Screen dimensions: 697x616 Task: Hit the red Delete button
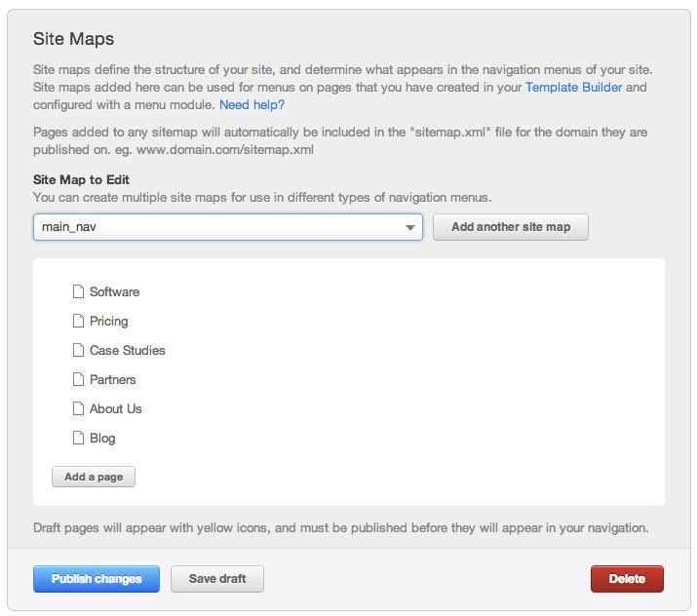[x=627, y=579]
